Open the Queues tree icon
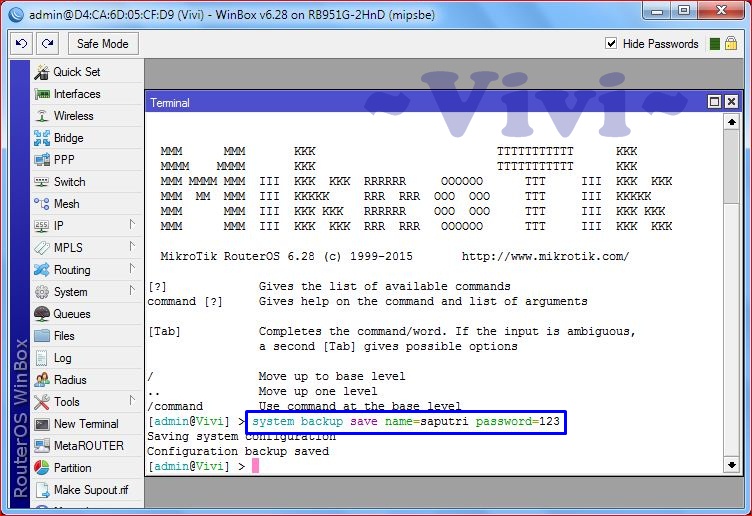 (42, 314)
